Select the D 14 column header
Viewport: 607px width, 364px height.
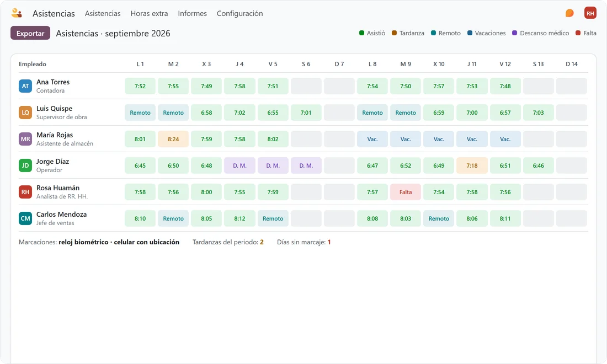pyautogui.click(x=571, y=64)
